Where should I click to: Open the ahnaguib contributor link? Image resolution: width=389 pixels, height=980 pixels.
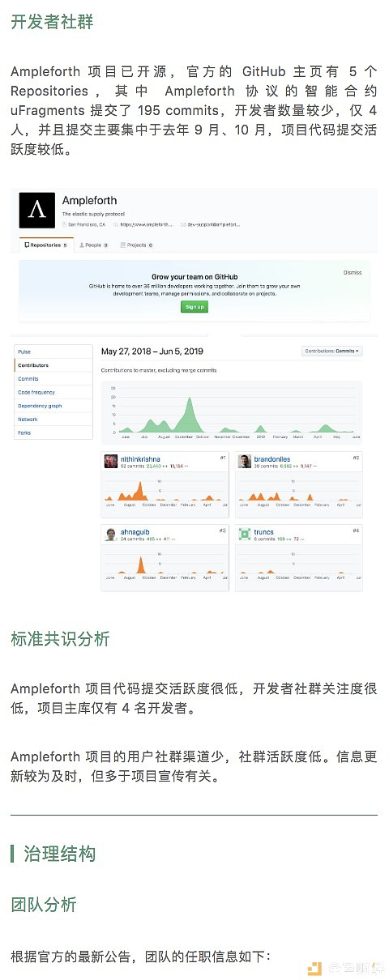coord(134,531)
